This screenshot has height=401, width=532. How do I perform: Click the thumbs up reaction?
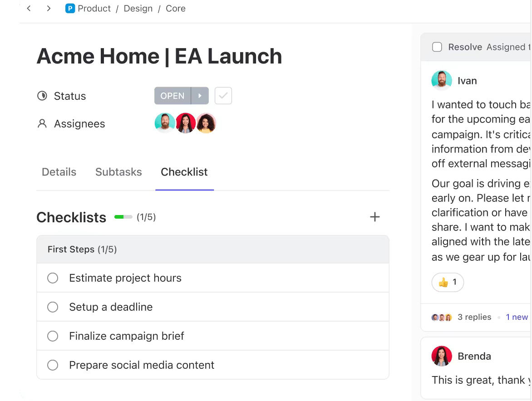447,283
